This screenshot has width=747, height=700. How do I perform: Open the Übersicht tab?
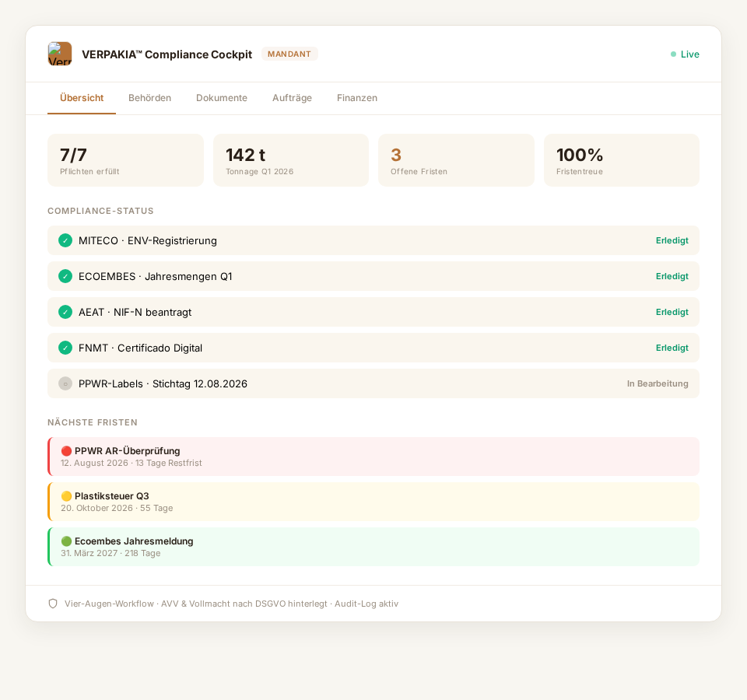[x=82, y=98]
